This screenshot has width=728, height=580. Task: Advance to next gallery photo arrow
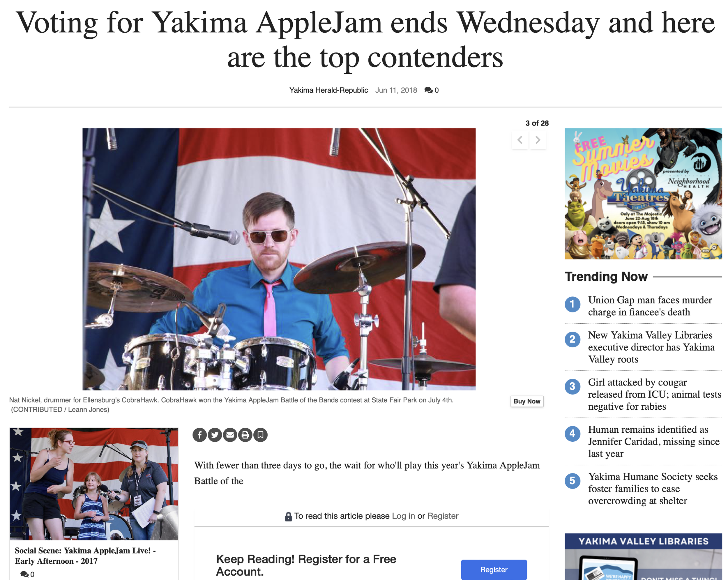[x=538, y=140]
